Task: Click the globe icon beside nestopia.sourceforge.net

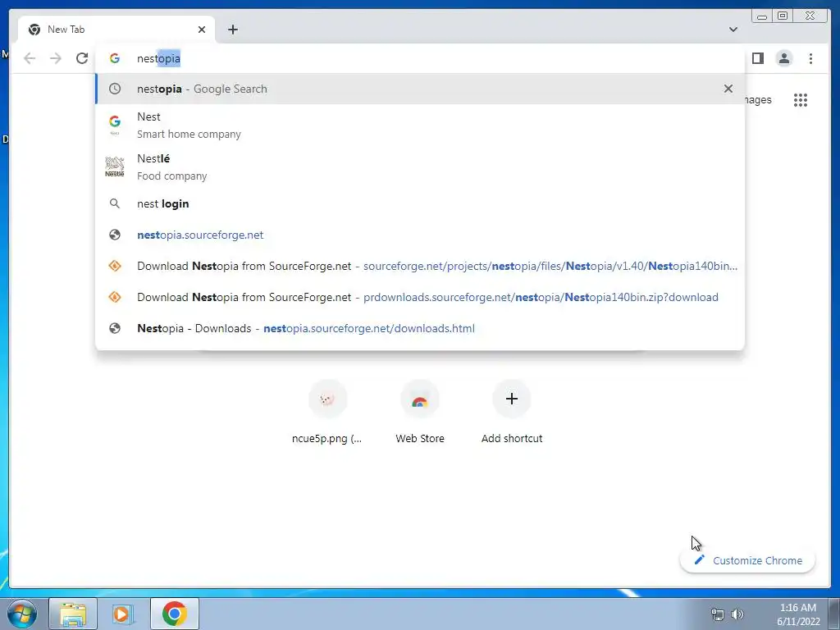Action: tap(115, 235)
